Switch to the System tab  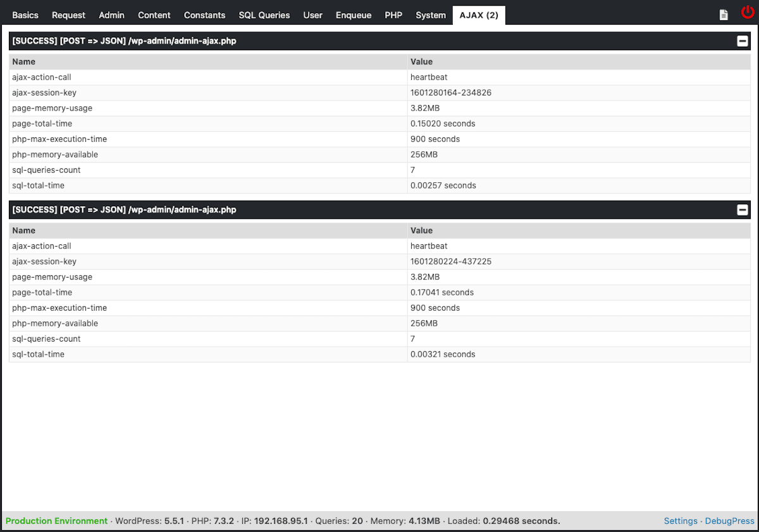(x=431, y=15)
